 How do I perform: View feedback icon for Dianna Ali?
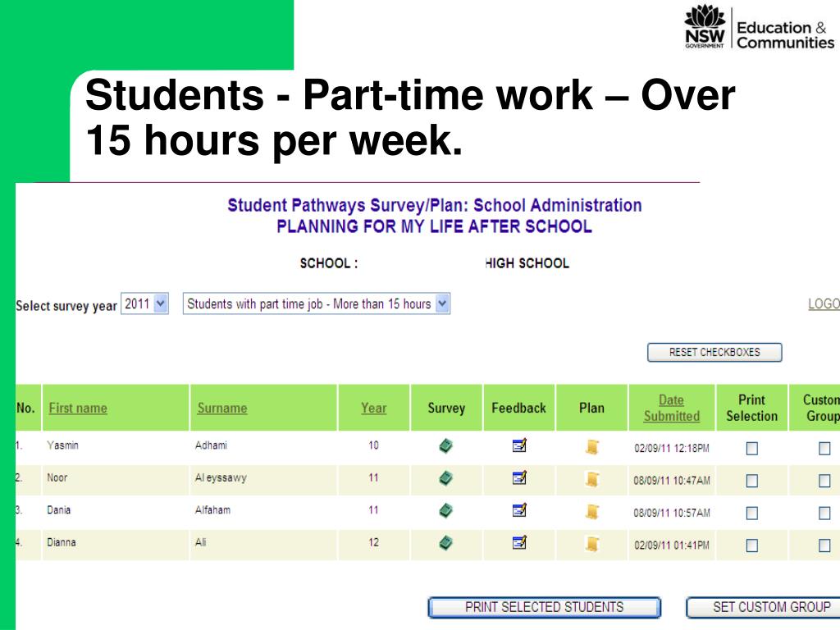click(519, 543)
